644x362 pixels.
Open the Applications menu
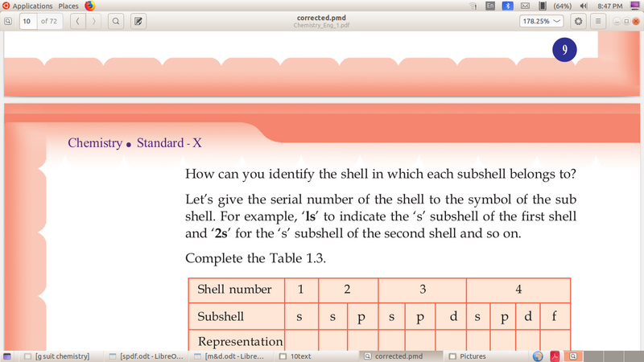click(31, 6)
